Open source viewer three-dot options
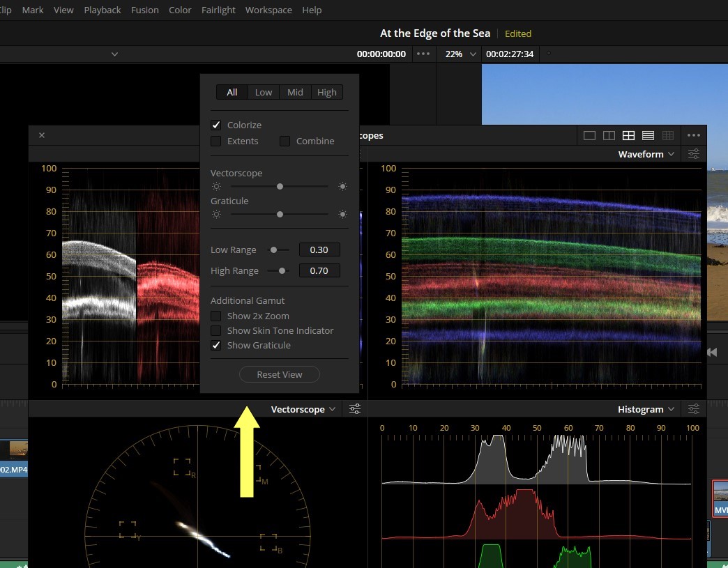 tap(423, 54)
